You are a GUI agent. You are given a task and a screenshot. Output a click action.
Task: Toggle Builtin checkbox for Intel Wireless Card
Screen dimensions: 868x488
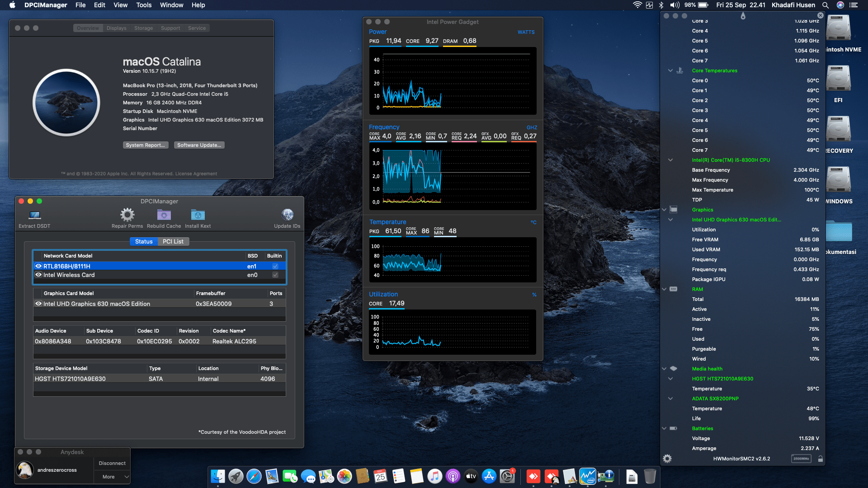click(274, 275)
